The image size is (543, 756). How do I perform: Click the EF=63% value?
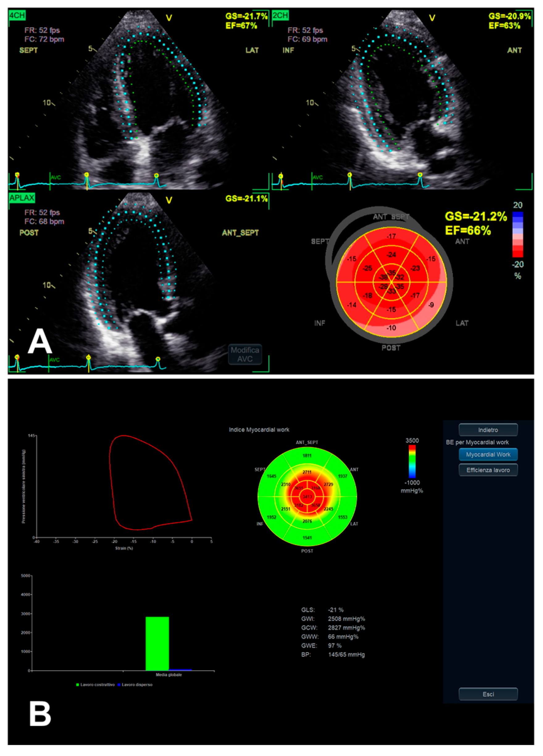[504, 25]
